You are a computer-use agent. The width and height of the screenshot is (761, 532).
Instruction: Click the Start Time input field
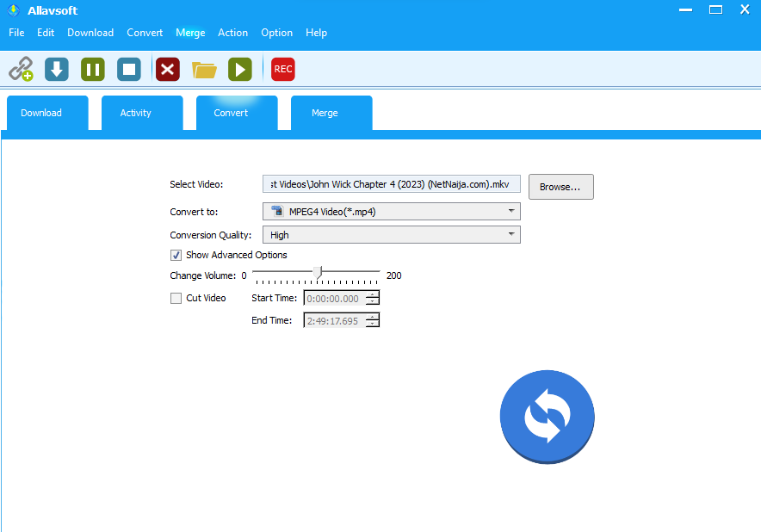coord(336,298)
